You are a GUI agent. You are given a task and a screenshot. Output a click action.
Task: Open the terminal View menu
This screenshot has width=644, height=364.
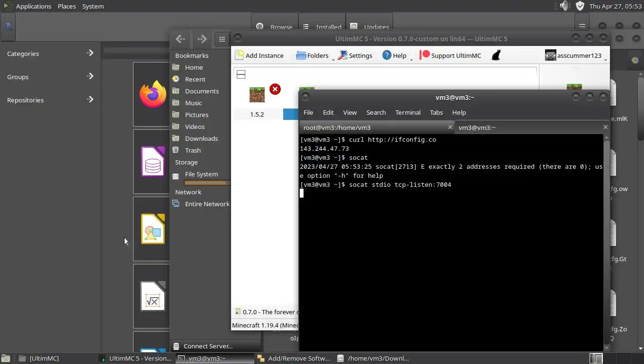tap(350, 112)
